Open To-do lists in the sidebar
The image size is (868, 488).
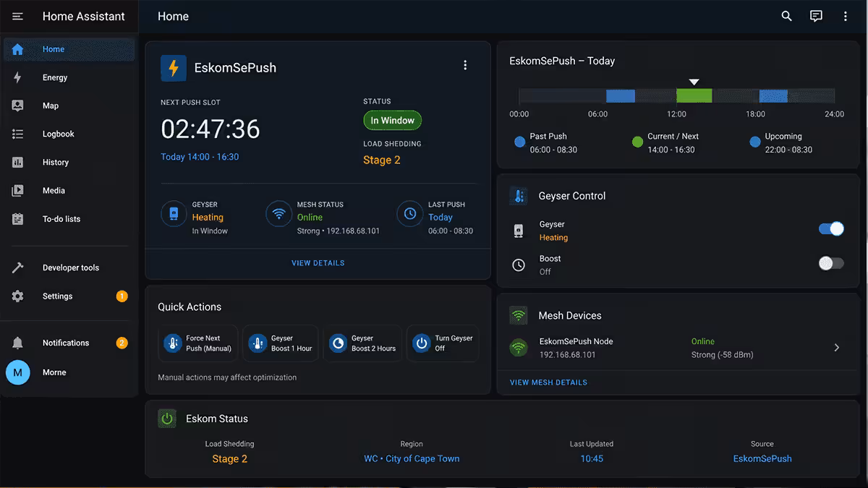[69, 219]
